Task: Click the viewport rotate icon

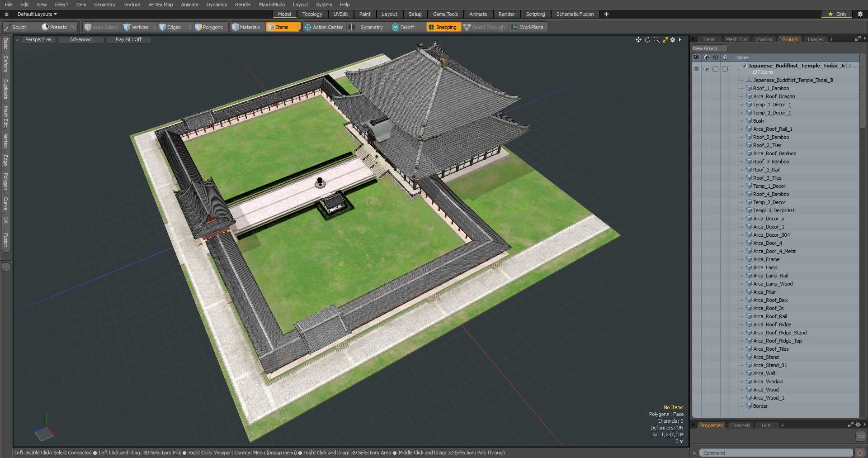Action: point(647,40)
